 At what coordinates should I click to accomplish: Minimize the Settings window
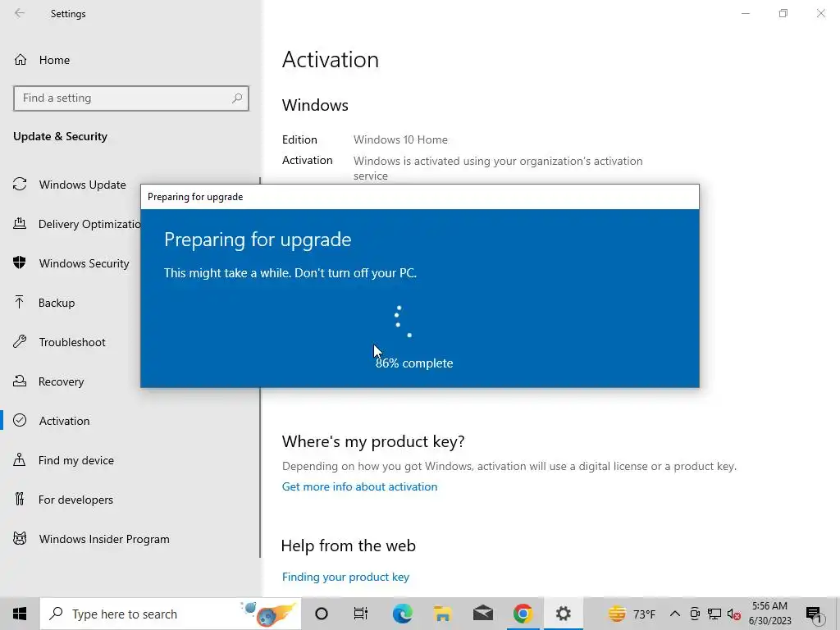click(x=745, y=13)
